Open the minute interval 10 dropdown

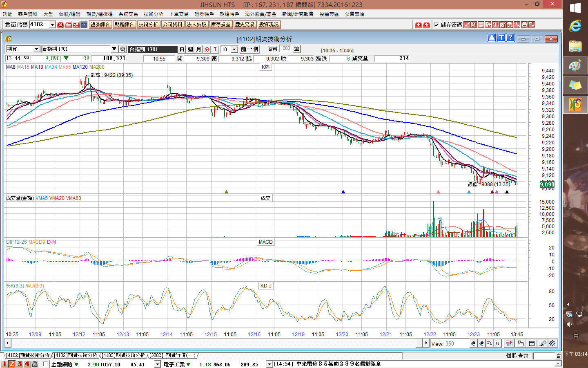[x=234, y=49]
